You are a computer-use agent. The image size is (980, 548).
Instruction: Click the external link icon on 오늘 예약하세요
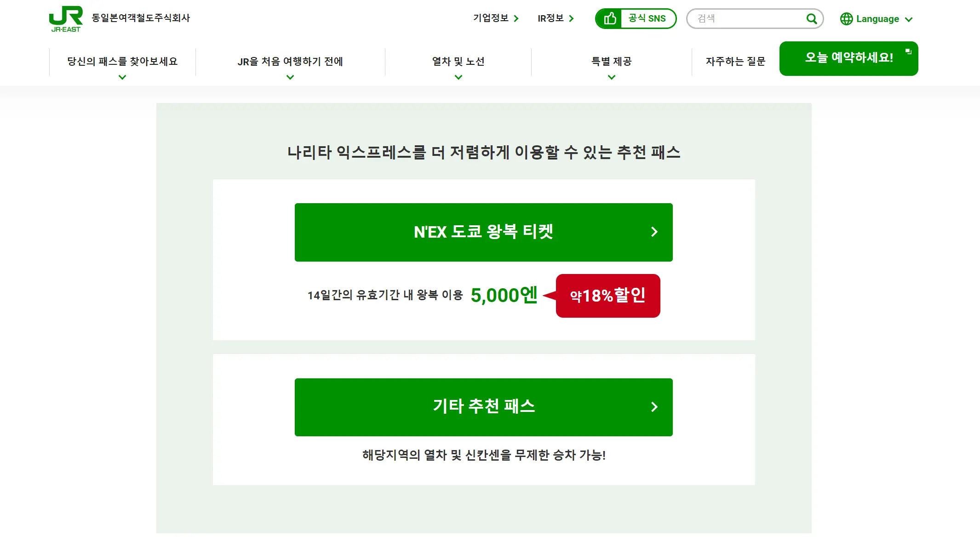pyautogui.click(x=908, y=51)
